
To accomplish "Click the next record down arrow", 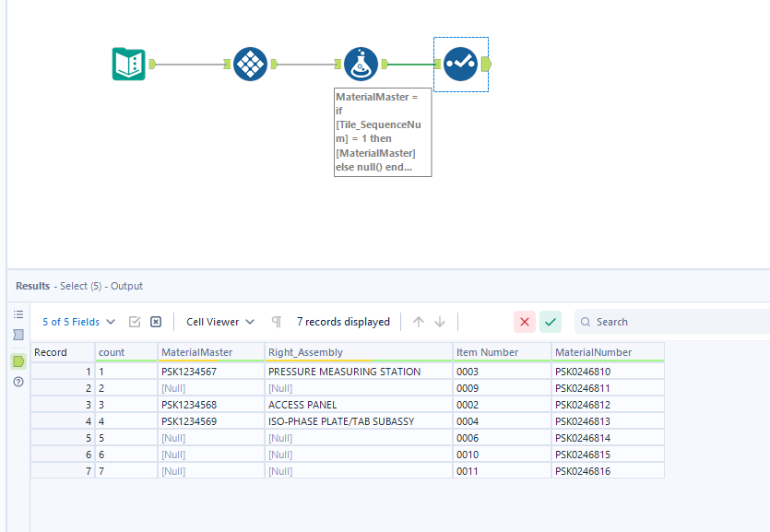I will point(440,322).
